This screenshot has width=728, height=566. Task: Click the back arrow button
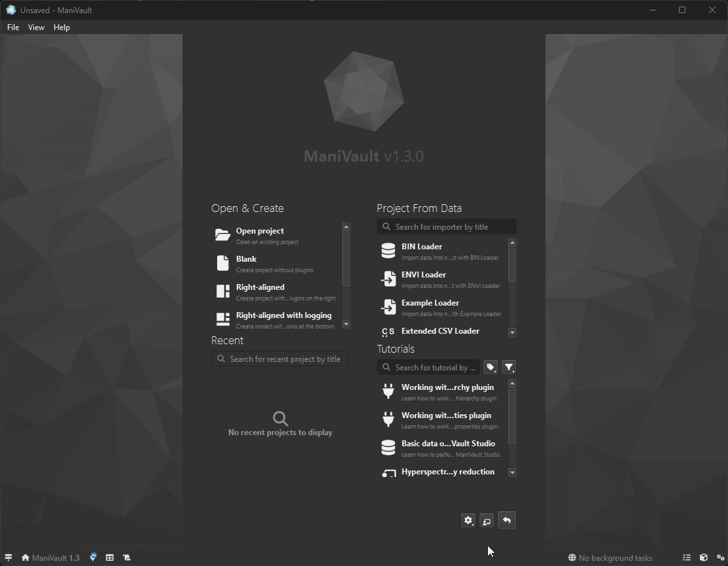point(506,520)
